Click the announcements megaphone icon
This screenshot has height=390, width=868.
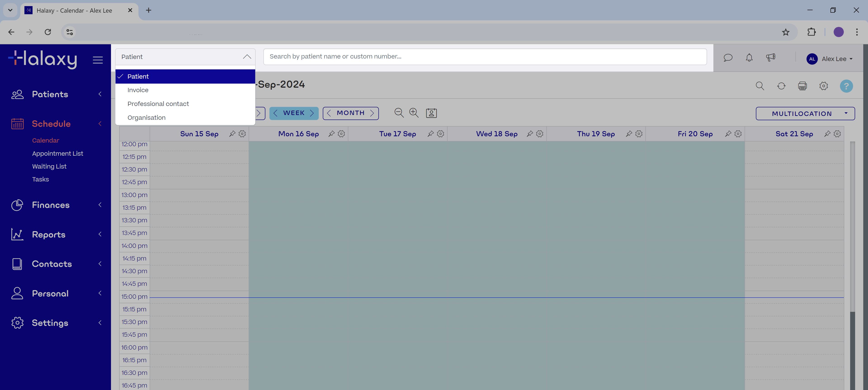point(770,58)
